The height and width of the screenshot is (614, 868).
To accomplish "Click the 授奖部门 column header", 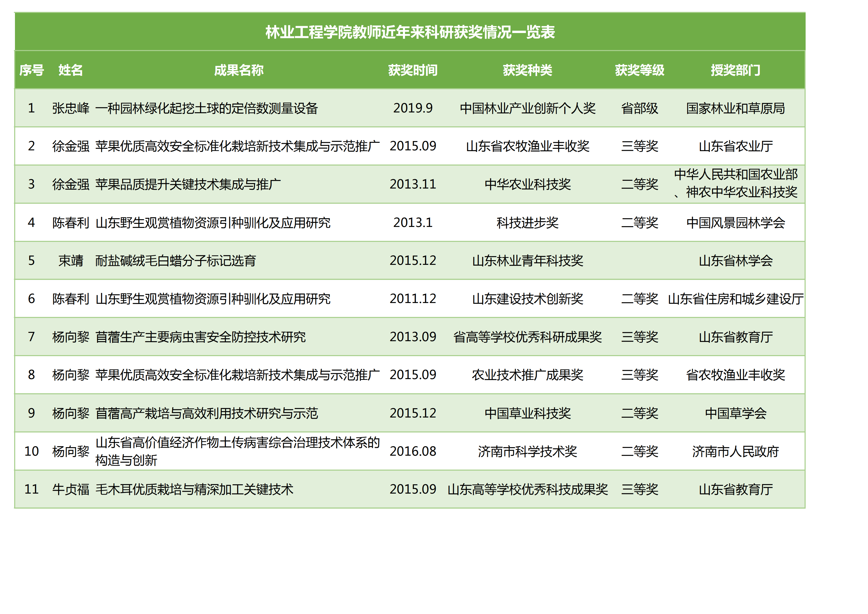I will tap(736, 70).
